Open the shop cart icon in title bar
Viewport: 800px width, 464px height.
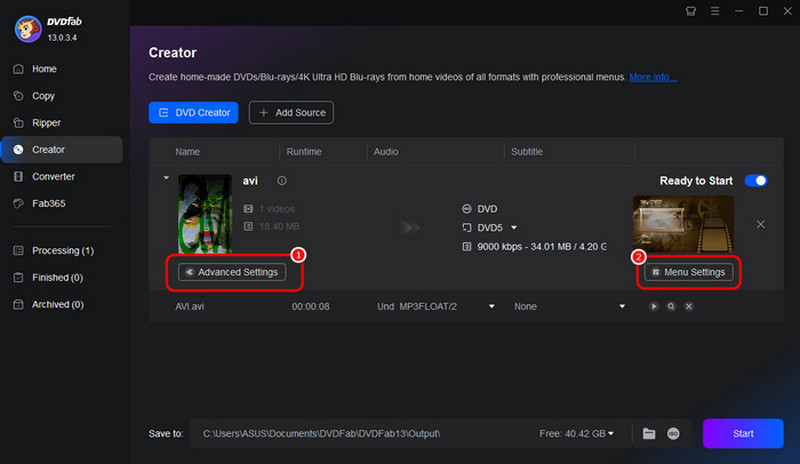click(x=690, y=11)
